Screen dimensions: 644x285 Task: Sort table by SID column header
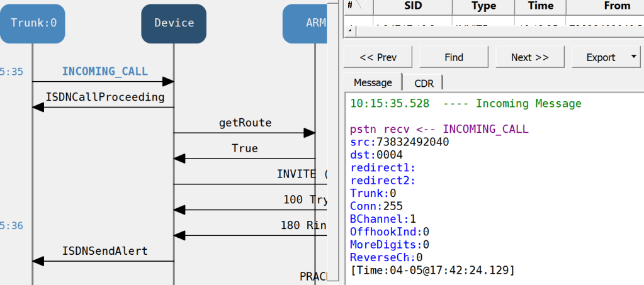click(412, 6)
